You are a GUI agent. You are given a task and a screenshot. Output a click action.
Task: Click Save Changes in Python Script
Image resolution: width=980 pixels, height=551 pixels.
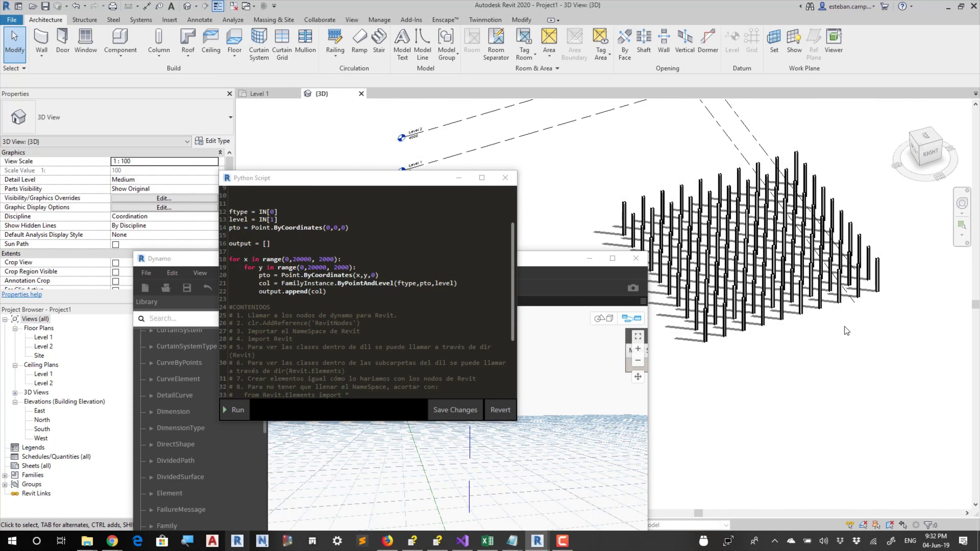point(455,409)
